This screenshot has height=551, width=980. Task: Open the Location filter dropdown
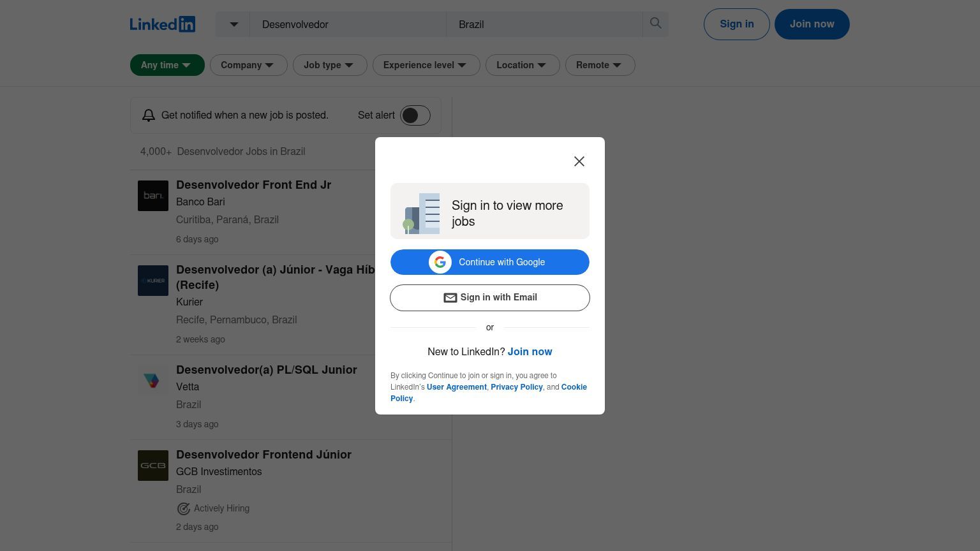(x=523, y=65)
